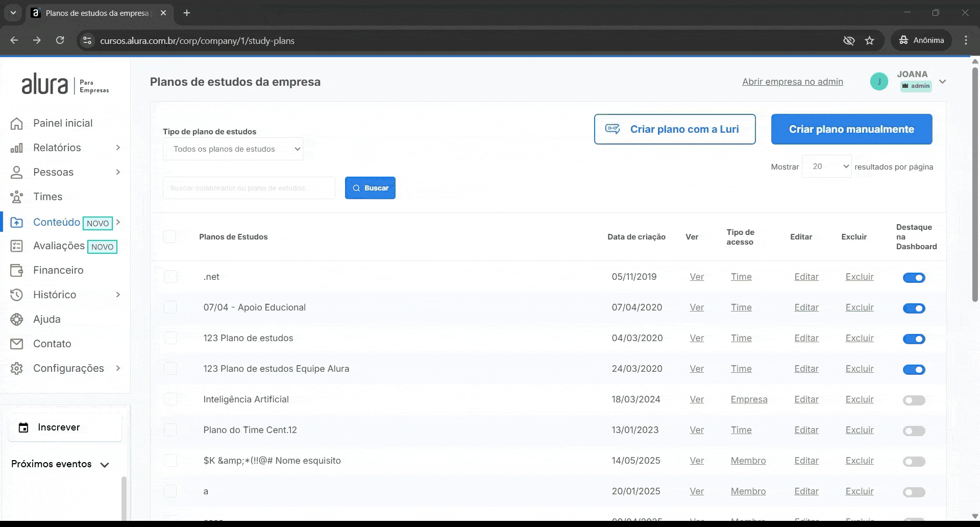This screenshot has width=980, height=527.
Task: Open the Configurações menu item
Action: click(68, 369)
